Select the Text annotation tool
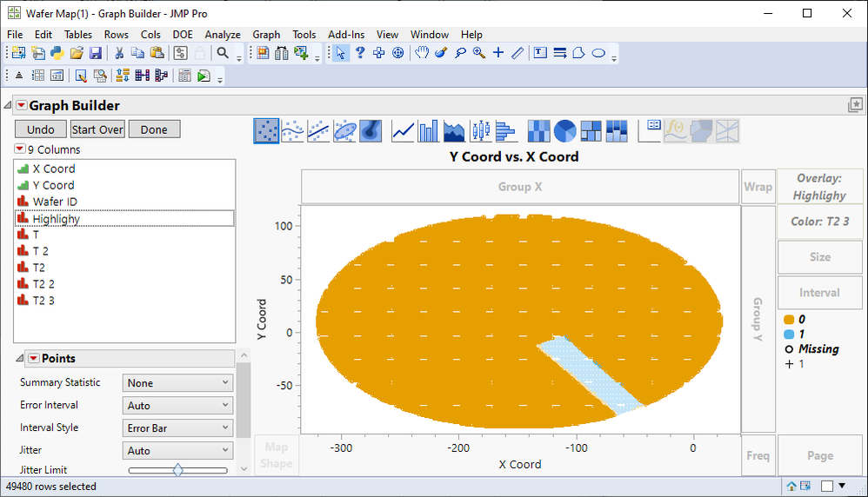 click(x=540, y=53)
